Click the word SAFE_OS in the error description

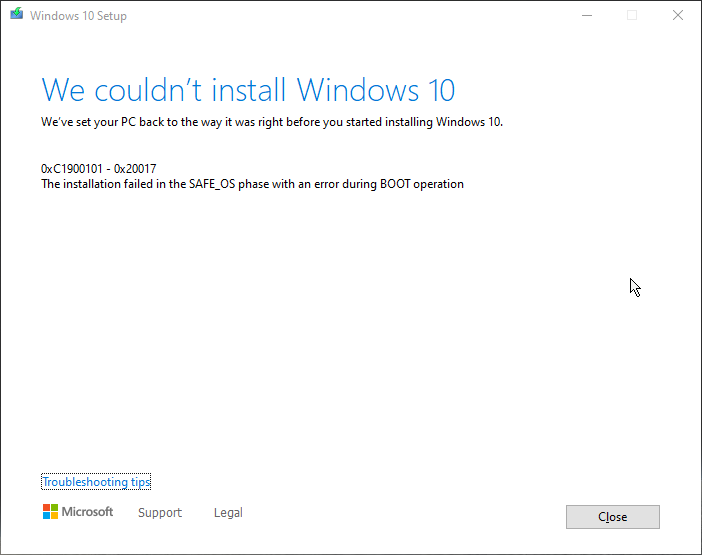[212, 184]
